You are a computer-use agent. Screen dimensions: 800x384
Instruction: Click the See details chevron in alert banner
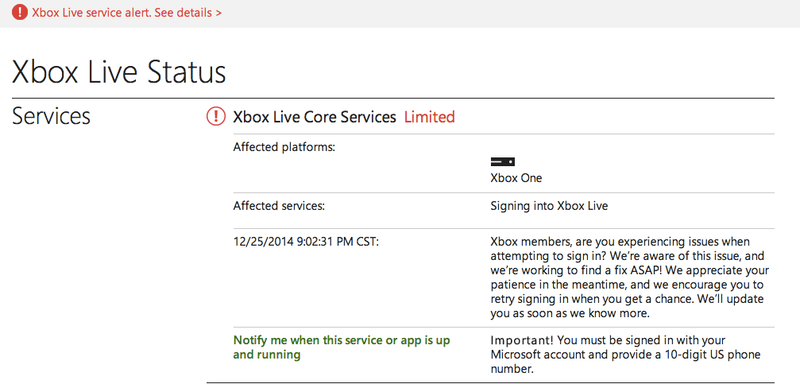[x=219, y=13]
